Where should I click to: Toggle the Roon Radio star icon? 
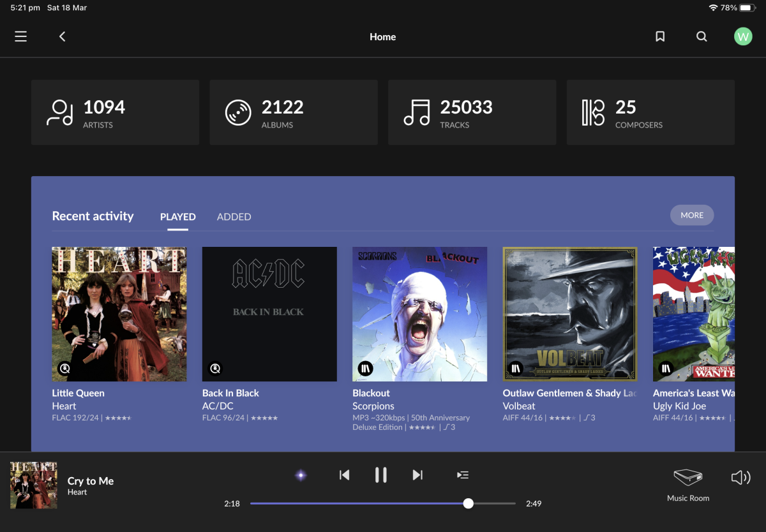pyautogui.click(x=301, y=475)
